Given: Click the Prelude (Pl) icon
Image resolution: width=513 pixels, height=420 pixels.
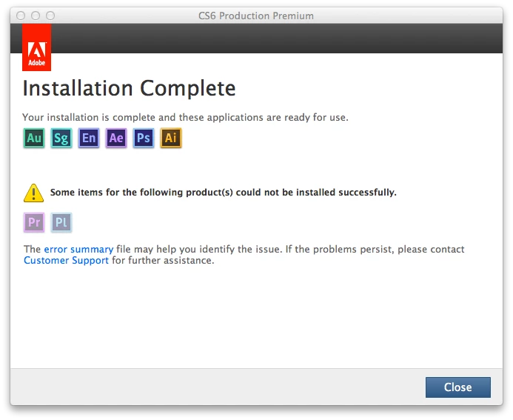Looking at the screenshot, I should (x=61, y=223).
